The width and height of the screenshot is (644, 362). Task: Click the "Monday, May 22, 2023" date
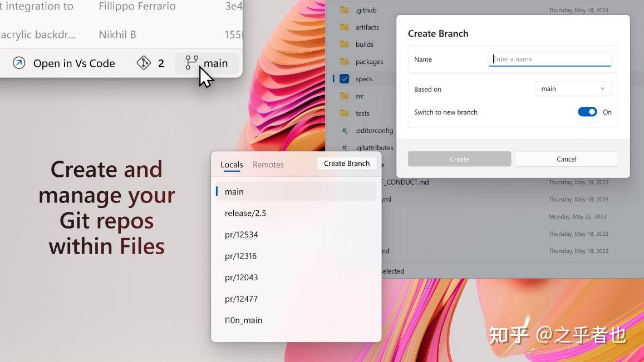[577, 216]
